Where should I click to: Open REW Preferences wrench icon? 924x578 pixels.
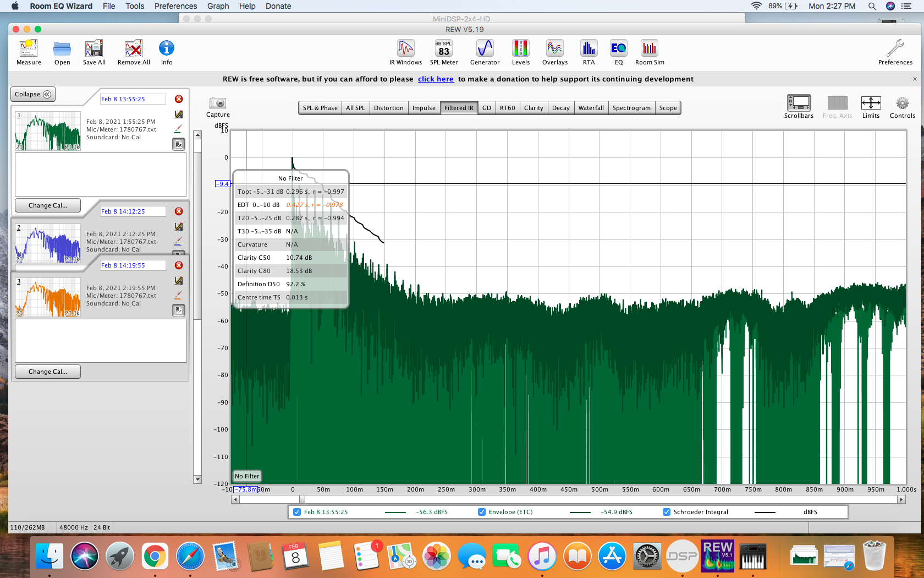(895, 52)
